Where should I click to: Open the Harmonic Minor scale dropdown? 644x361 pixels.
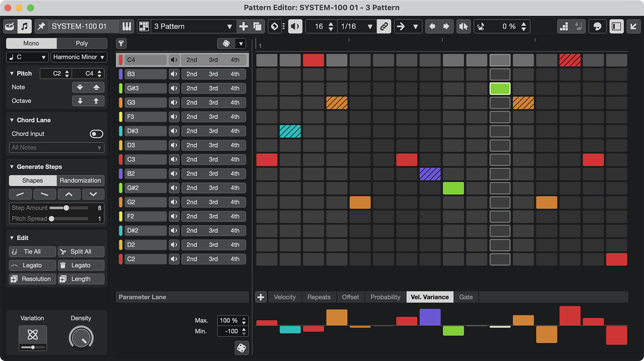(79, 57)
